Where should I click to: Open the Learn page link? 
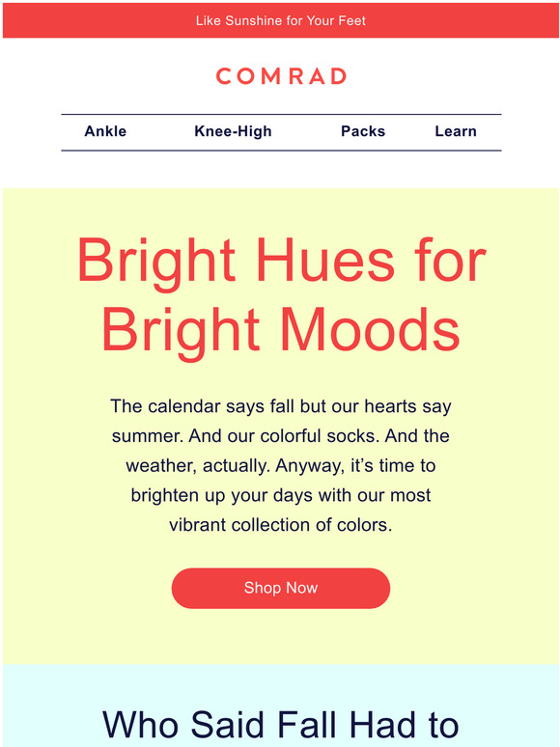click(456, 131)
